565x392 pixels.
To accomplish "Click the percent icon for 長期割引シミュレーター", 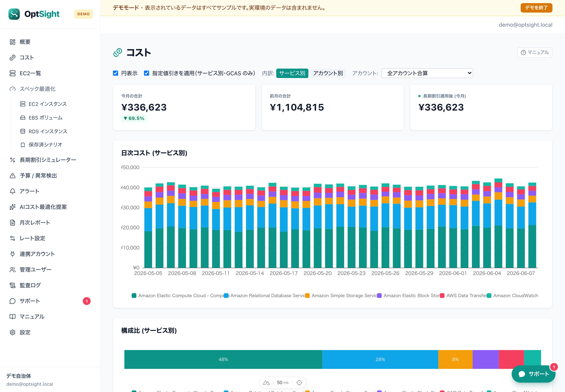I will click(13, 160).
